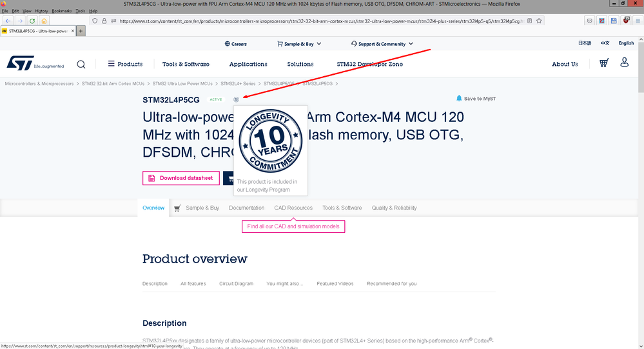Open a new browser tab
Image resolution: width=644 pixels, height=349 pixels.
click(x=81, y=31)
